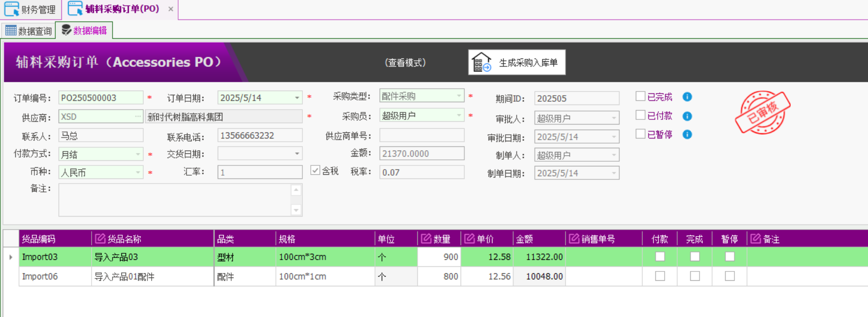Click the unit price cell 12.56

[487, 276]
